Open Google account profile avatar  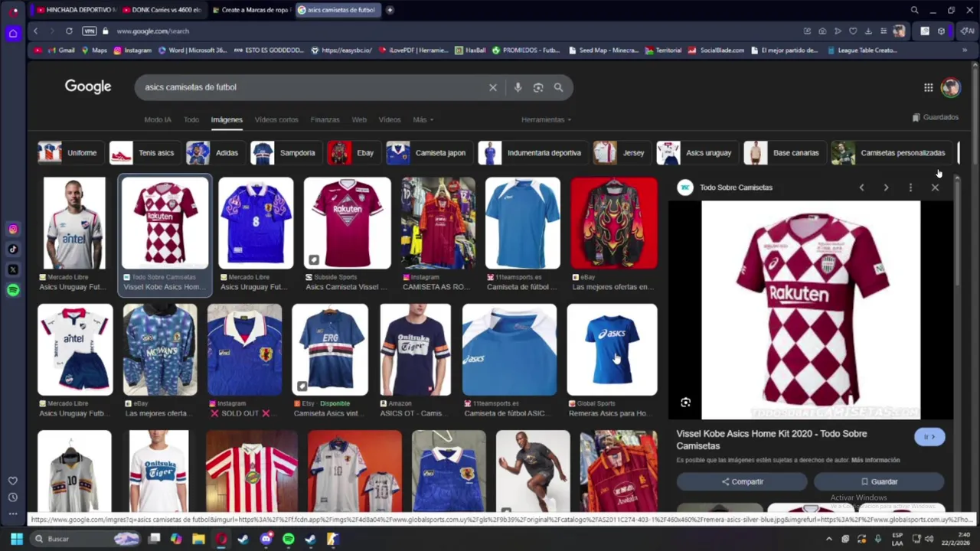(950, 87)
